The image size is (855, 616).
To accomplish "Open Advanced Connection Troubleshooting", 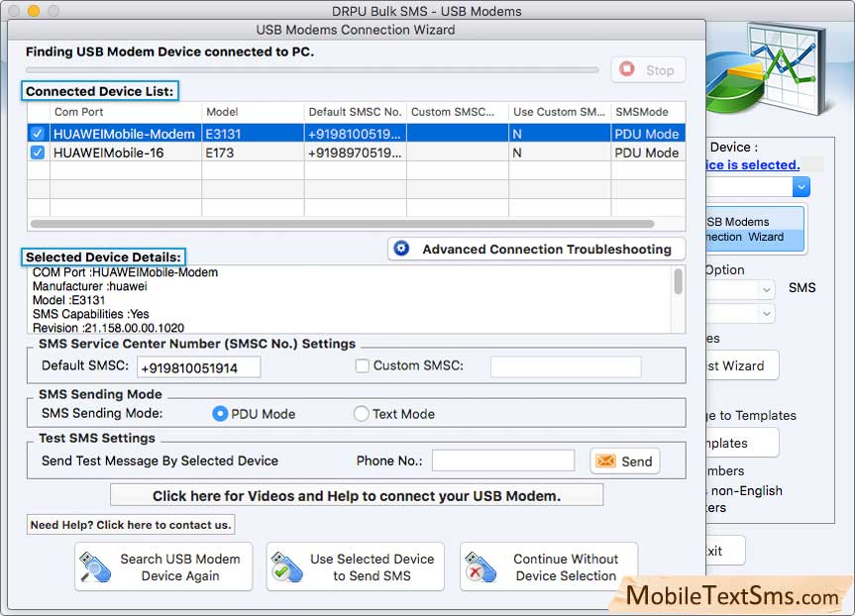I will click(x=537, y=250).
